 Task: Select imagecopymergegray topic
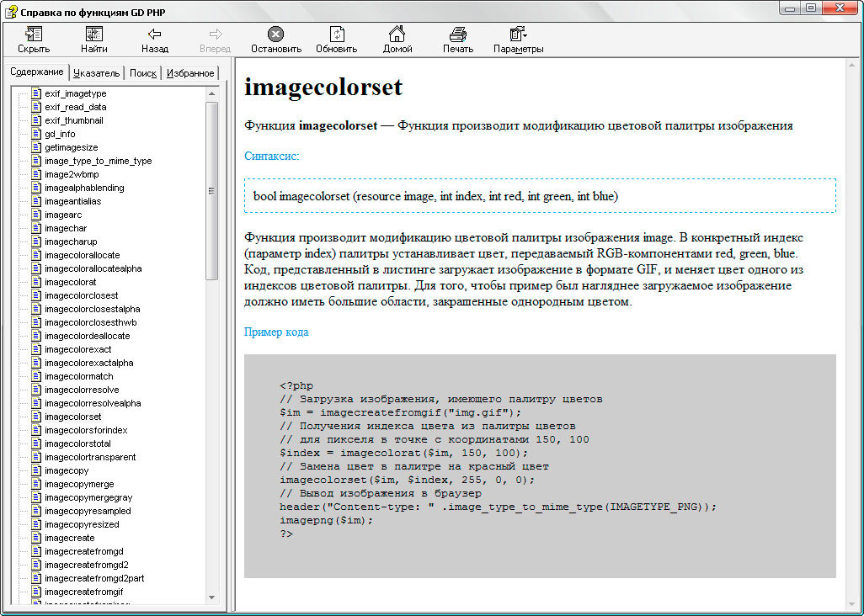[88, 497]
